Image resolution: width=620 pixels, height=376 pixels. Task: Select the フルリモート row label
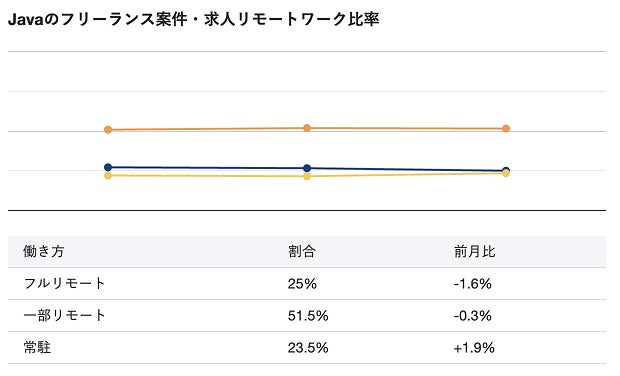pyautogui.click(x=64, y=283)
